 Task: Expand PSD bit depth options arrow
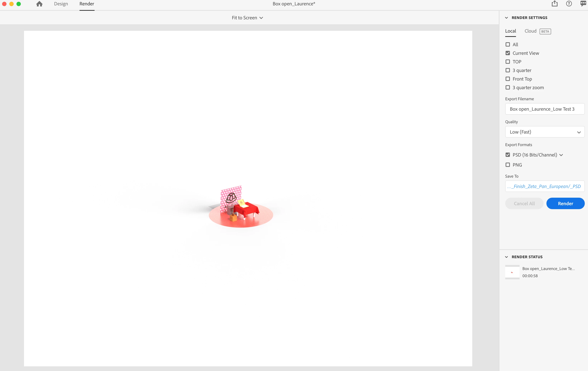coord(561,155)
